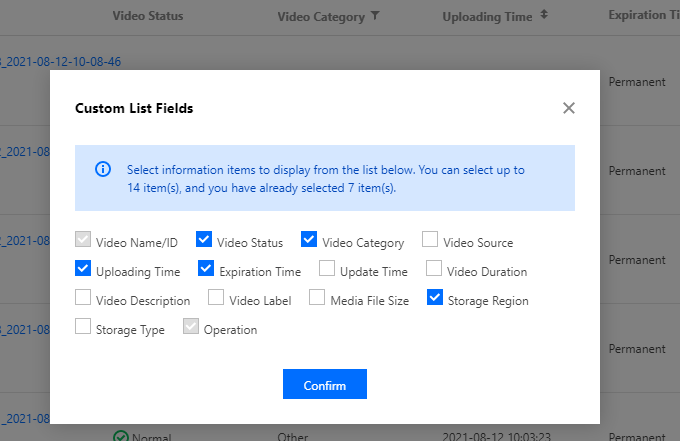Viewport: 680px width, 441px height.
Task: Click the blue info icon in banner
Action: coord(103,169)
